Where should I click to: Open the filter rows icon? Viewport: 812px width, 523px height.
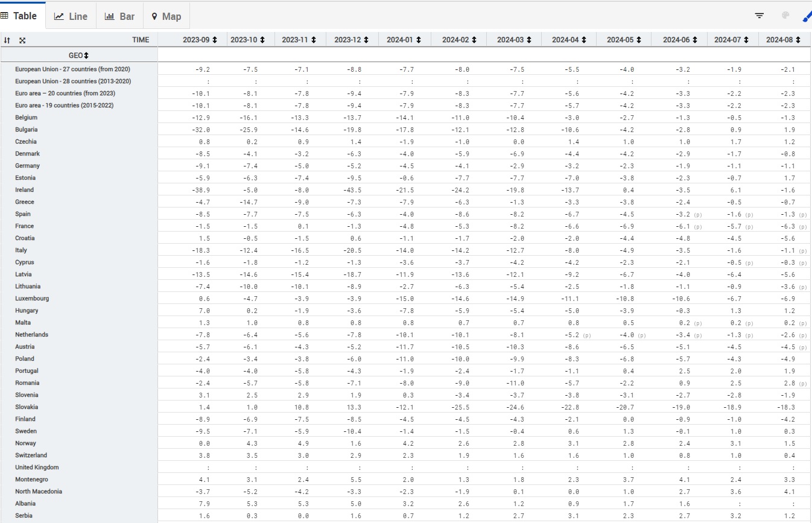tap(760, 16)
